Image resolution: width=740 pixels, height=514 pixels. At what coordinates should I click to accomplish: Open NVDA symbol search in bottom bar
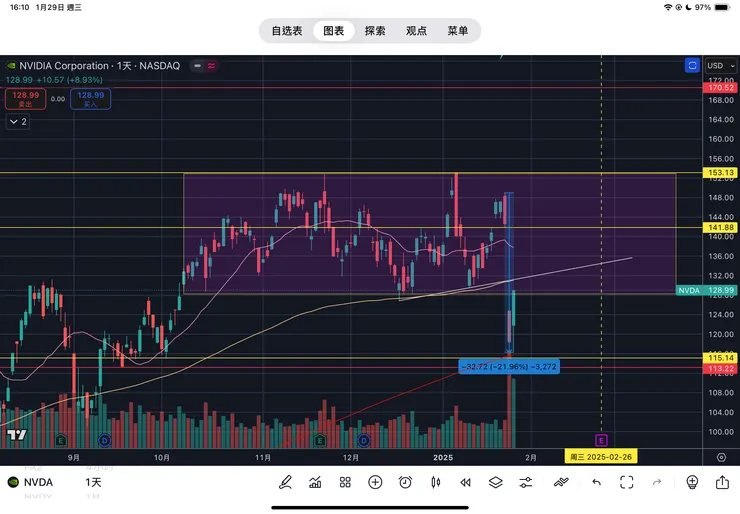tap(38, 482)
